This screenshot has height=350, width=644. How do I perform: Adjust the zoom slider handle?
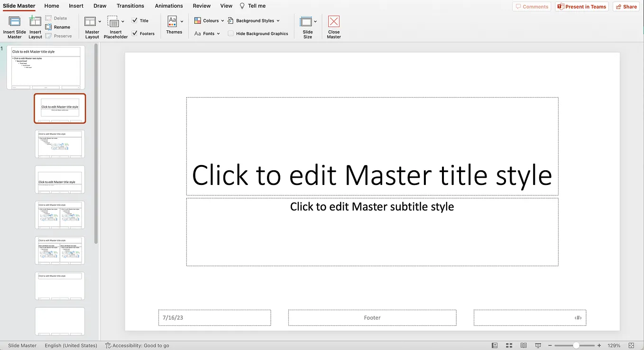click(x=576, y=345)
